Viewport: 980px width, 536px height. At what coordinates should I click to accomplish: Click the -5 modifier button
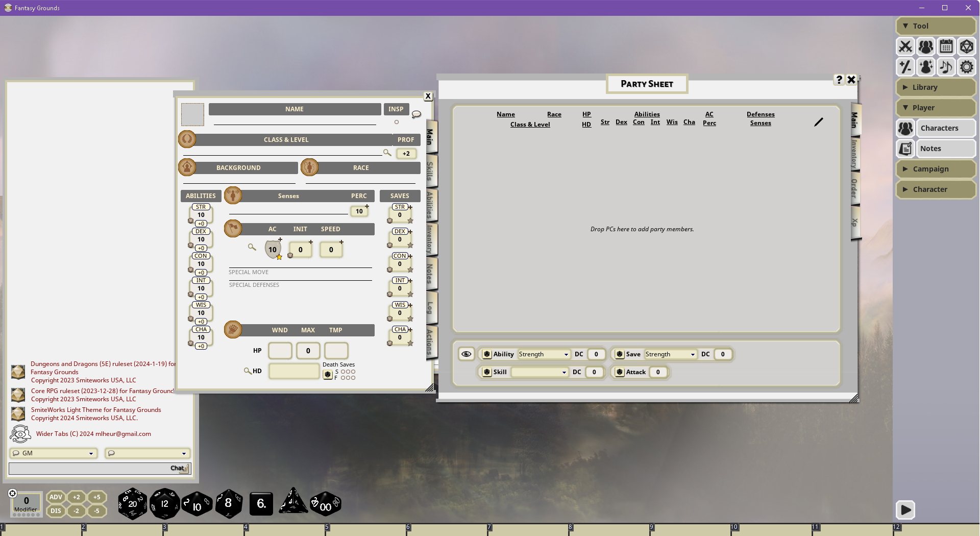click(96, 511)
